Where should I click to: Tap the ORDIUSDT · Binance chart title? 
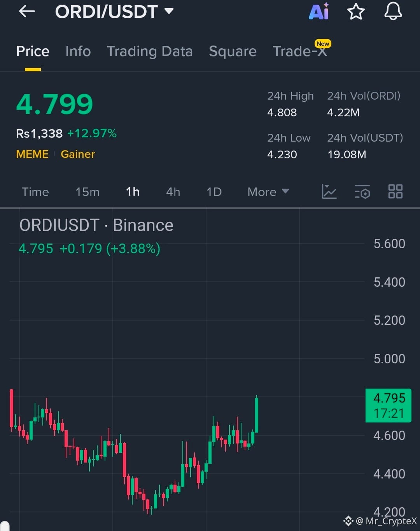point(96,225)
